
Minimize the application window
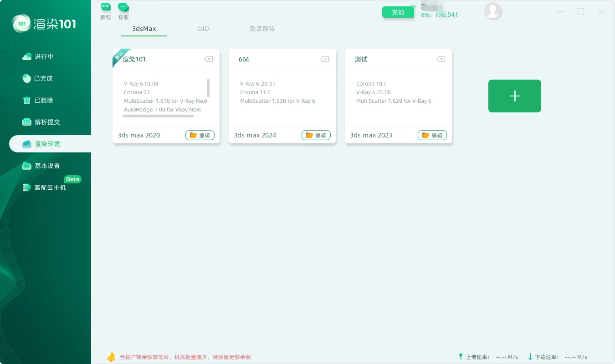560,12
